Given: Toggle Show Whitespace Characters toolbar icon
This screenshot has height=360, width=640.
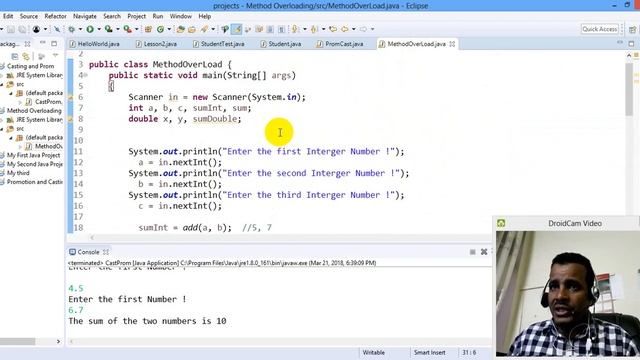Looking at the screenshot, I should [x=282, y=29].
